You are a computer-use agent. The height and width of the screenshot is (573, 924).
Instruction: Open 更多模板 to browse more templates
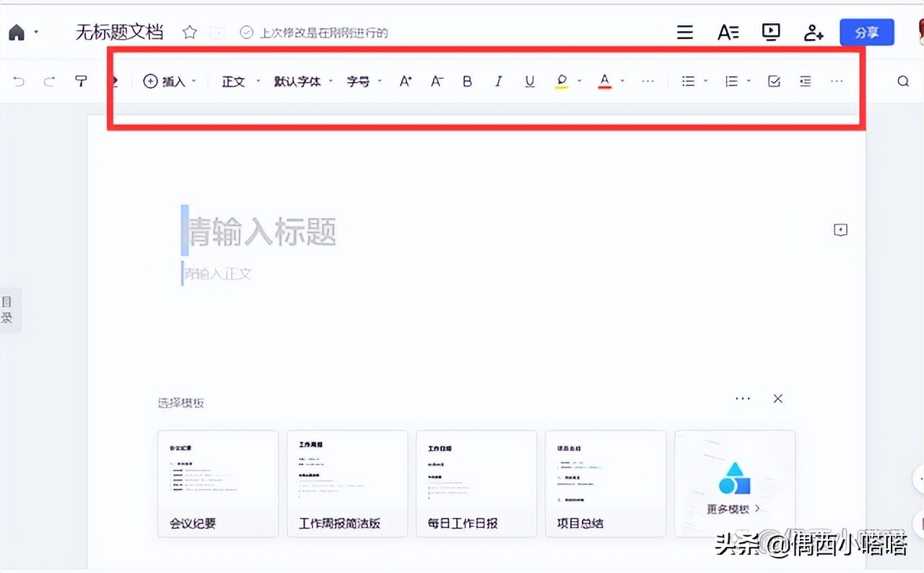pos(734,484)
